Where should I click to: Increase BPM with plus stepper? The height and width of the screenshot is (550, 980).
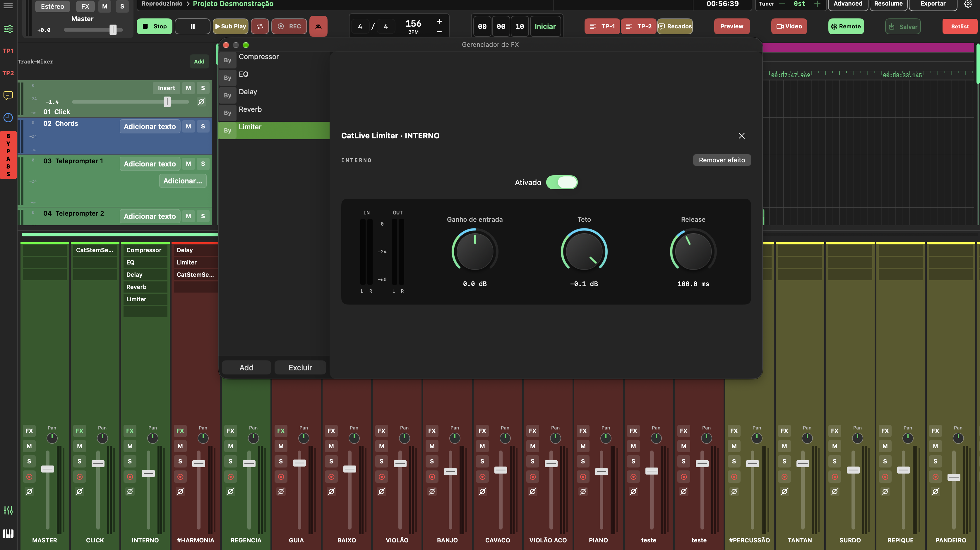(439, 21)
